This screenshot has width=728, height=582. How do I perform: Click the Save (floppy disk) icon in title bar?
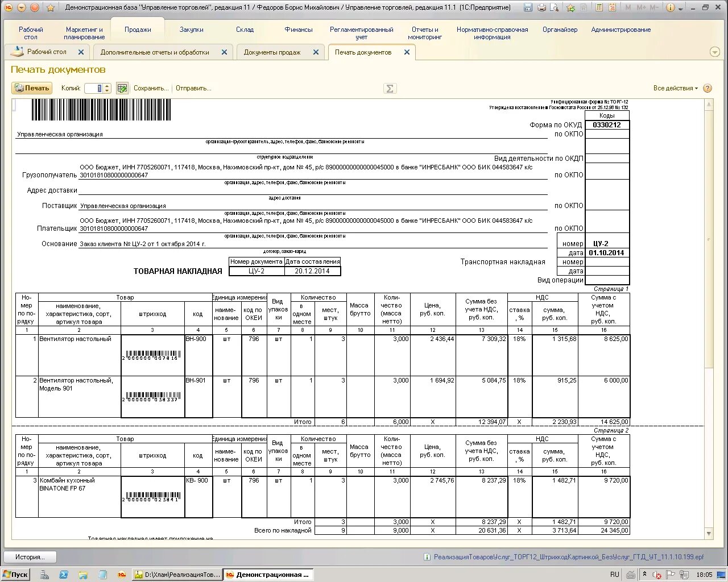point(528,7)
